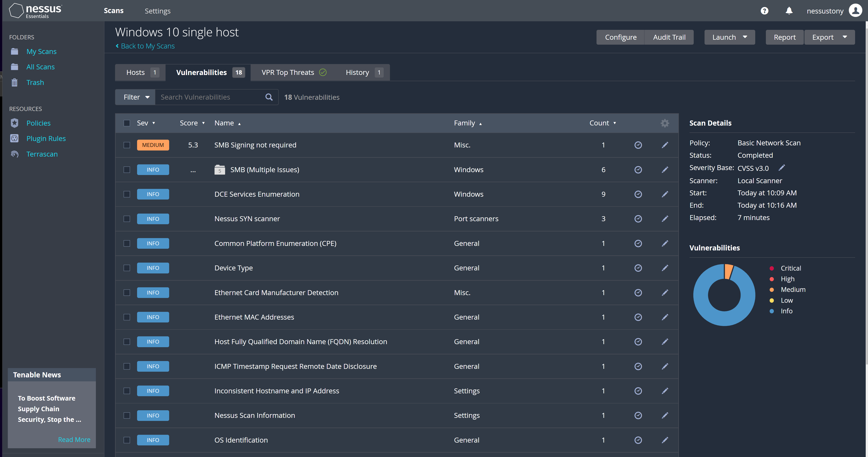
Task: Open the Launch dropdown
Action: tap(729, 37)
